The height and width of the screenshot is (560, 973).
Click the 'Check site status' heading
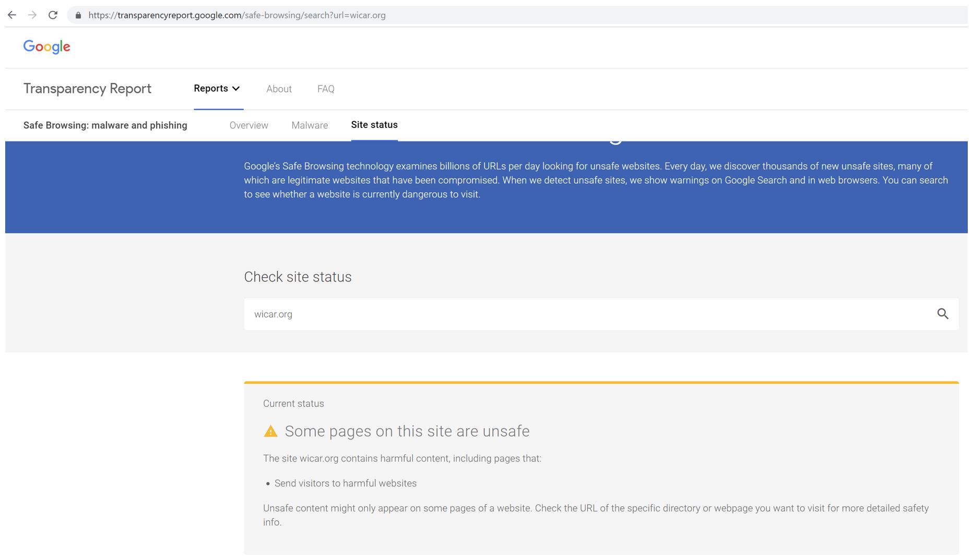(298, 277)
